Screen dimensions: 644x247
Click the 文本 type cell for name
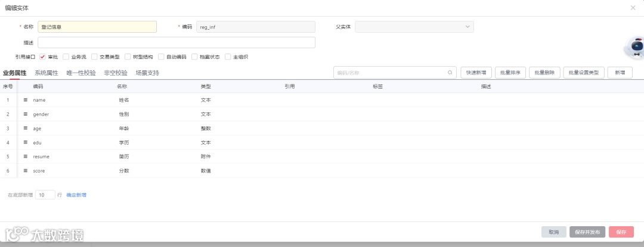pos(206,100)
